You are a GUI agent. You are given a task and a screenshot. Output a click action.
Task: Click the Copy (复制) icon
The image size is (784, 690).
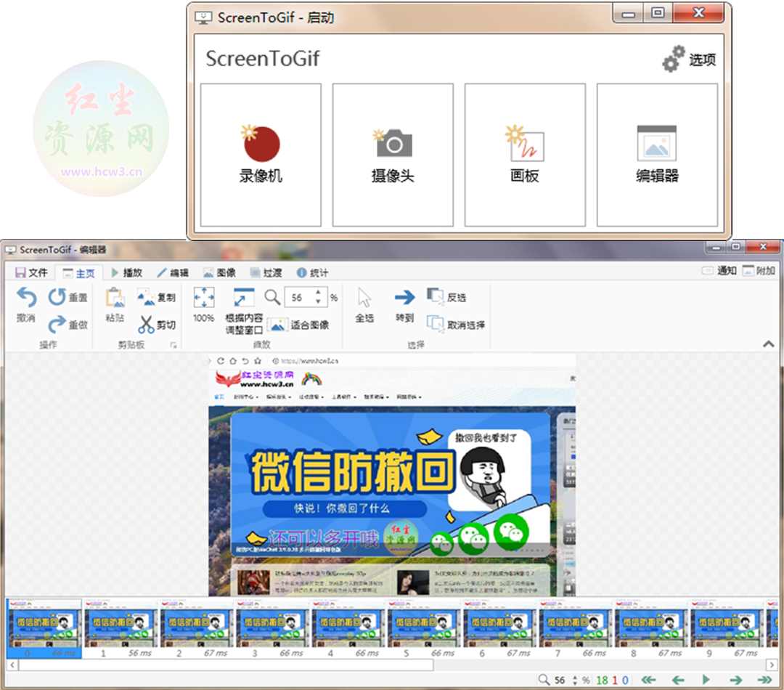tap(146, 297)
